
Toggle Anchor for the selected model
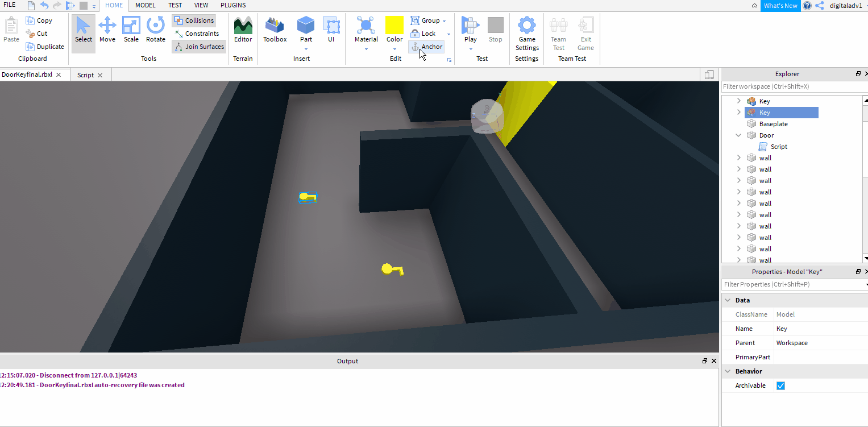click(426, 47)
